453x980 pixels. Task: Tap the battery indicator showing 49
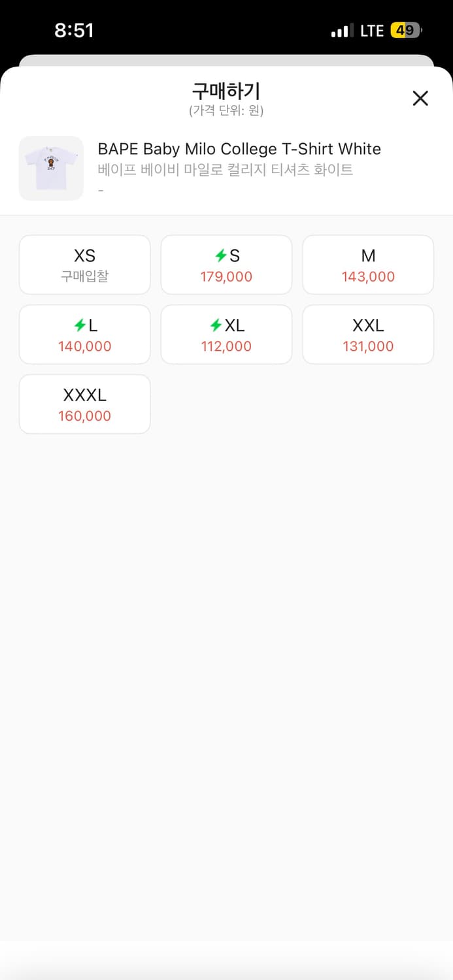406,30
